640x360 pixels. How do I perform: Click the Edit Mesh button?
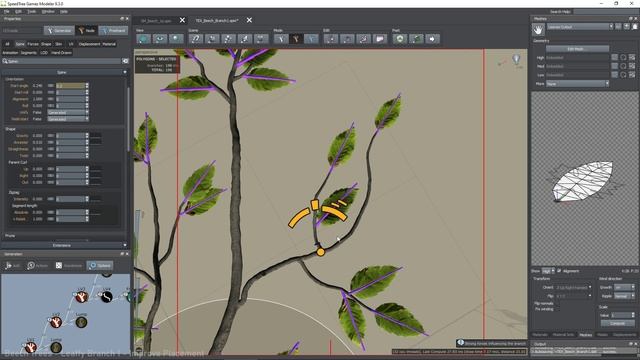pos(576,49)
